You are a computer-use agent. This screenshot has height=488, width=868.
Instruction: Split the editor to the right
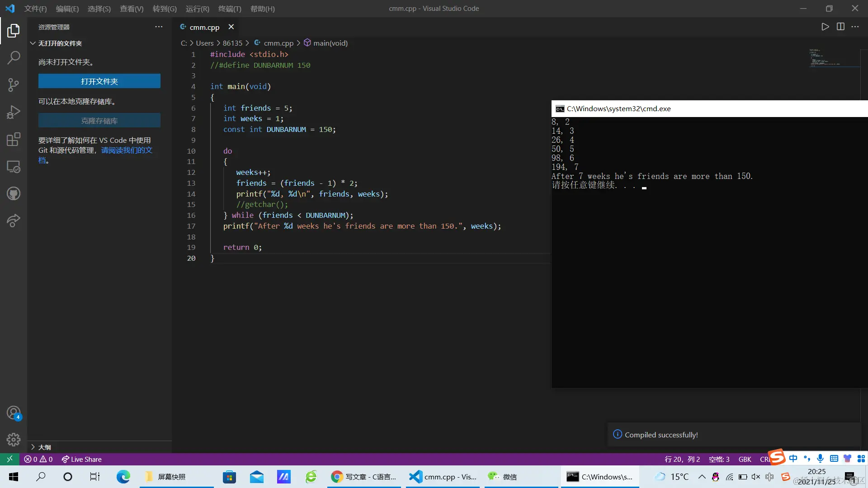click(840, 27)
